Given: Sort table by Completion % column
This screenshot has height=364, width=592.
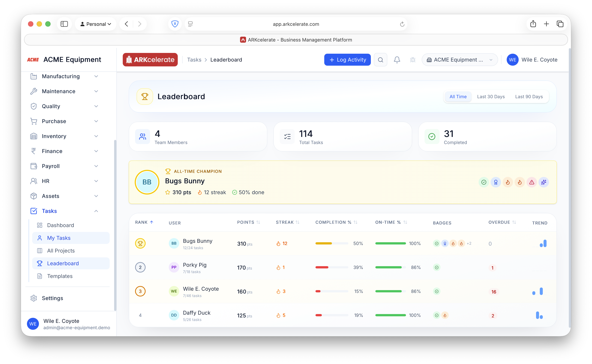Looking at the screenshot, I should pos(336,222).
